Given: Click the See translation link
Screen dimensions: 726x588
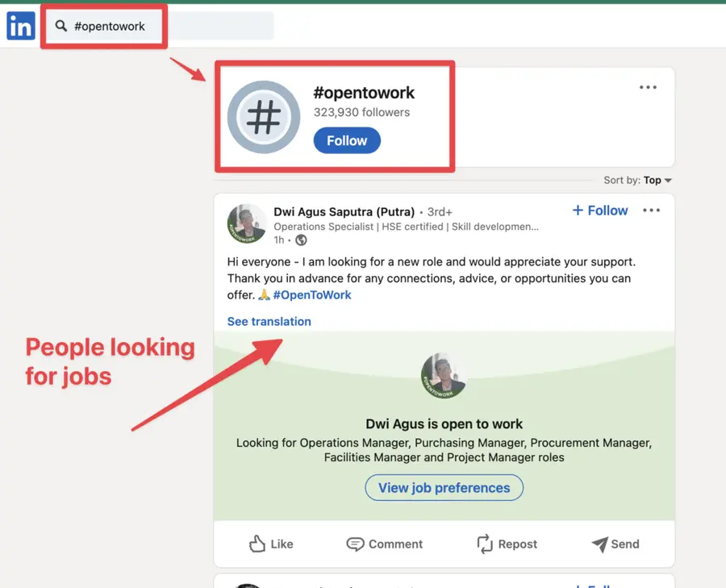Looking at the screenshot, I should 269,321.
